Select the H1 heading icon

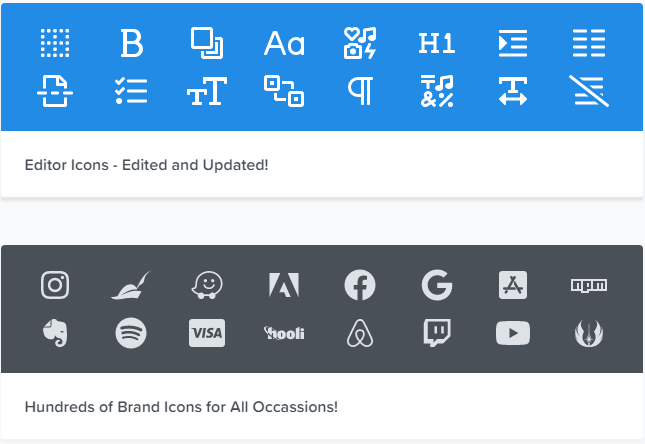[x=437, y=43]
